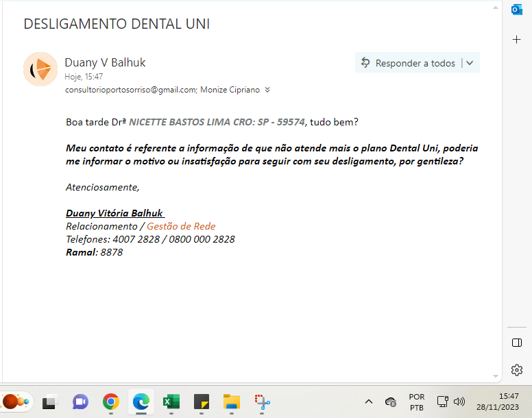Viewport: 532px width, 418px height.
Task: Click the network tray icon
Action: click(x=442, y=402)
